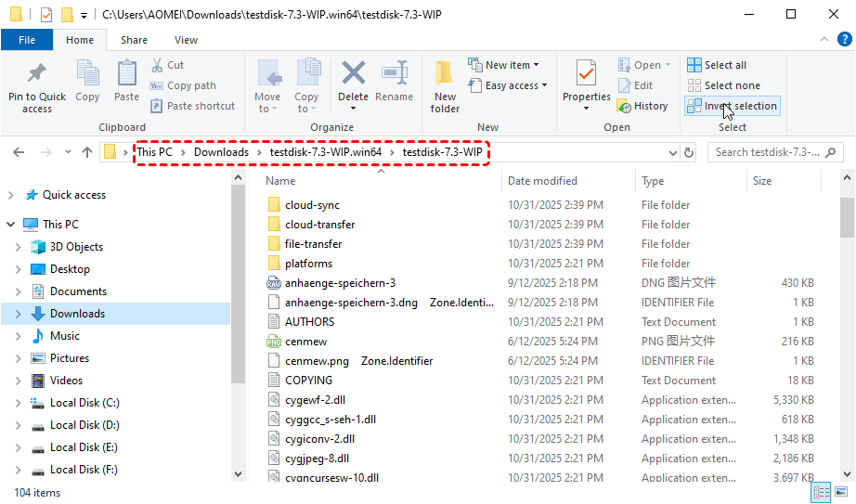This screenshot has height=504, width=856.
Task: Switch to the View ribbon tab
Action: click(186, 40)
